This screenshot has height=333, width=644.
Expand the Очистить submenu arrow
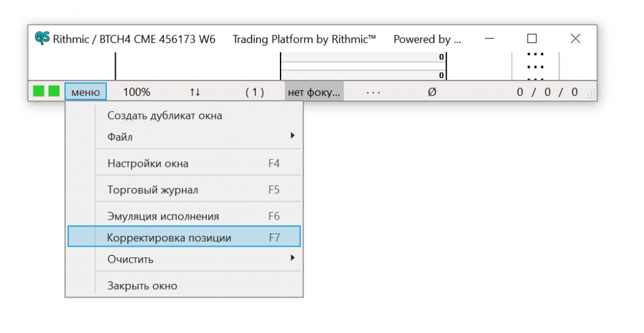292,257
